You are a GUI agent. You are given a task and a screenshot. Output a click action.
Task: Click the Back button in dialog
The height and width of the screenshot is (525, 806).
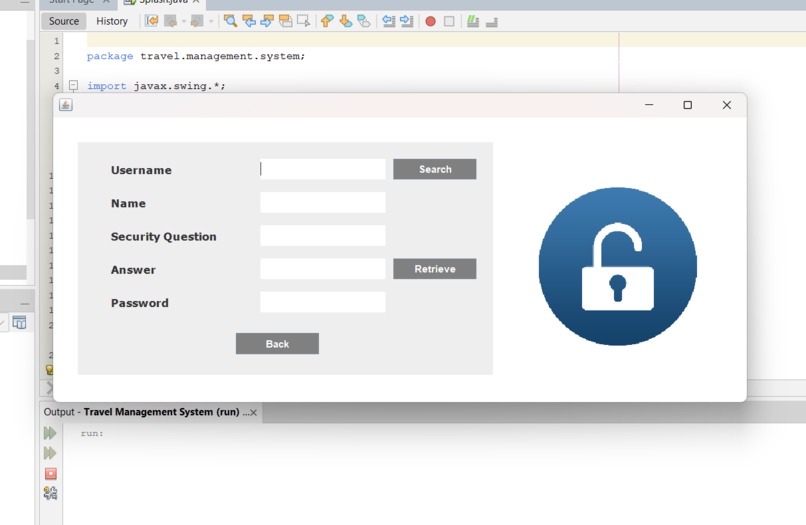click(x=277, y=343)
